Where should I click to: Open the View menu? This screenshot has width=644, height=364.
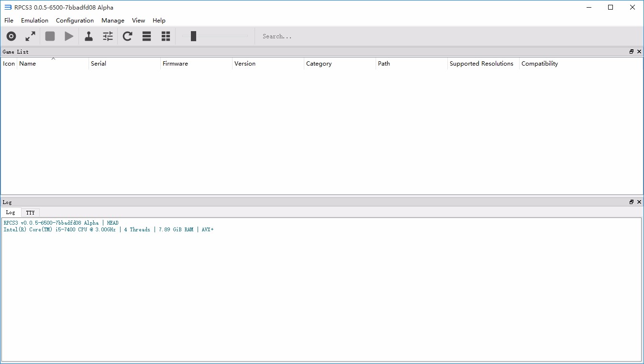[138, 21]
